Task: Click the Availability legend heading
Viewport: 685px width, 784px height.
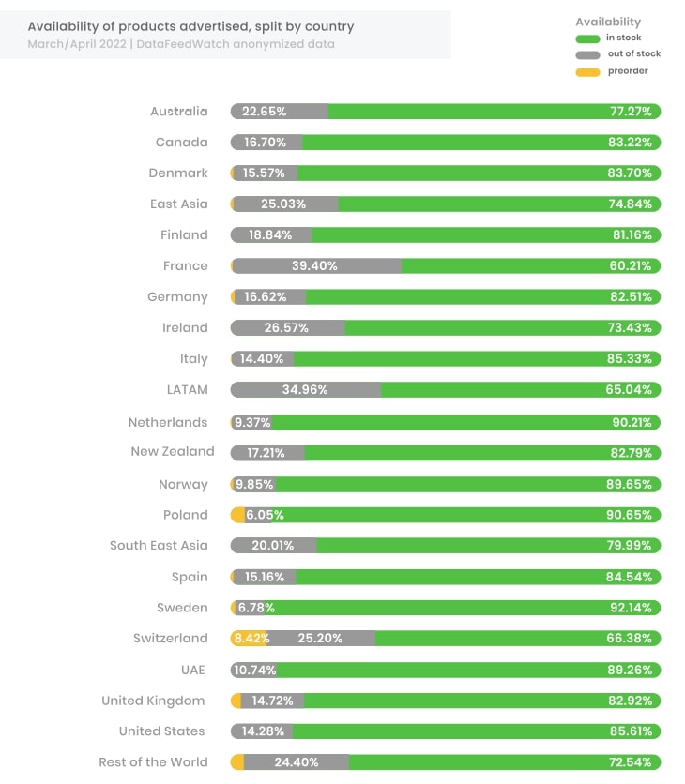Action: [x=607, y=22]
